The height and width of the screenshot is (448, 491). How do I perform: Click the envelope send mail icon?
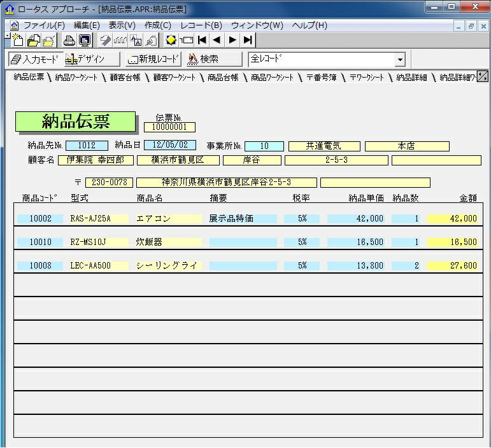pos(187,40)
